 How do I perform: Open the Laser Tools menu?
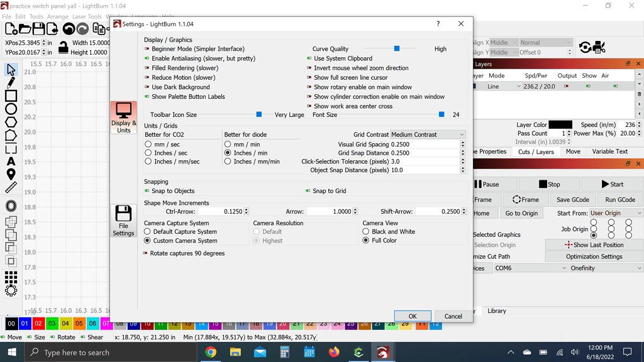point(87,16)
